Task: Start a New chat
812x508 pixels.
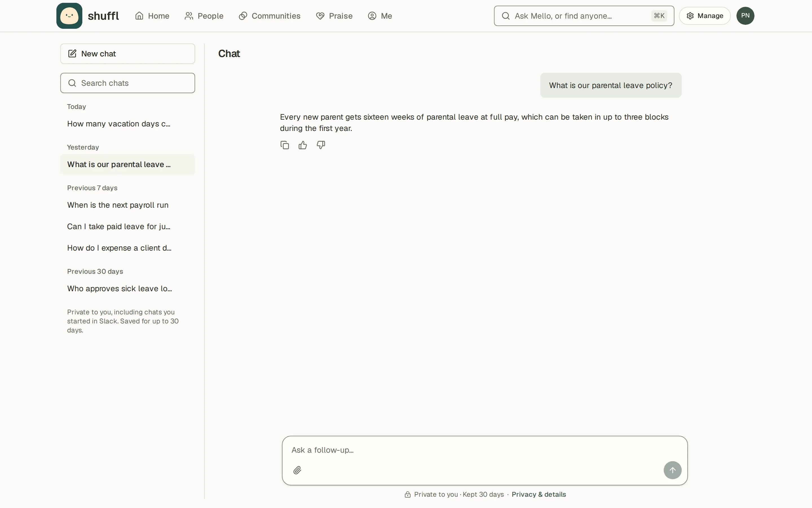Action: pos(127,54)
